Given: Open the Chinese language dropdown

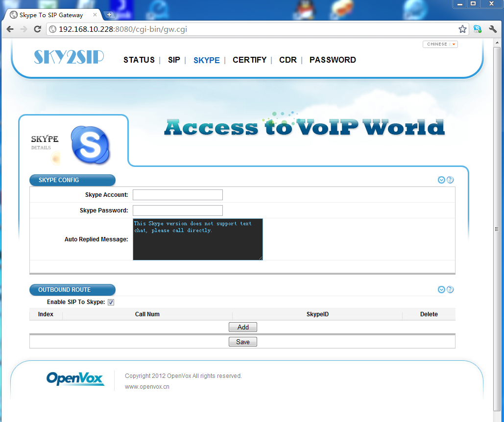Looking at the screenshot, I should click(440, 44).
